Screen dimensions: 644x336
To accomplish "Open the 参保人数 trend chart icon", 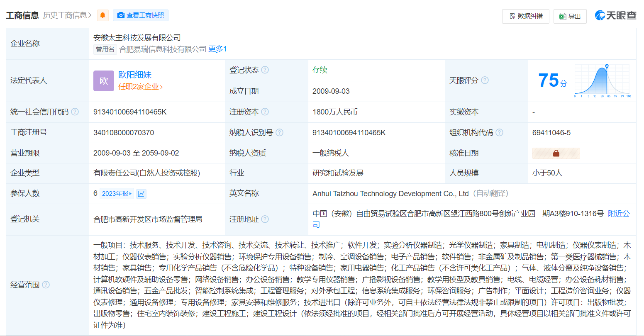I will (x=141, y=194).
